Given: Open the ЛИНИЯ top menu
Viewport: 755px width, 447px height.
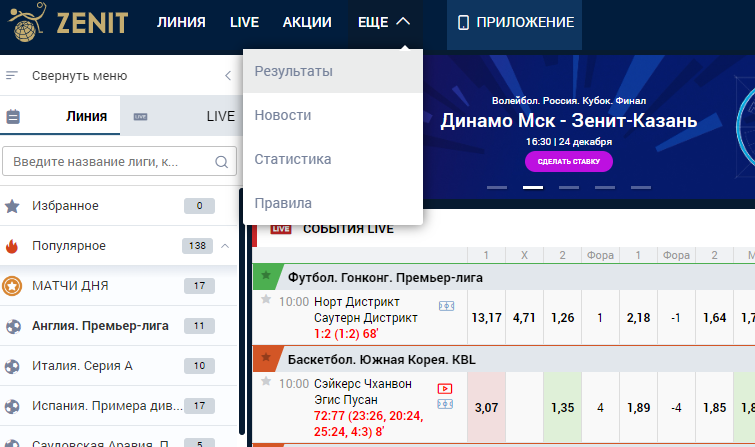Looking at the screenshot, I should click(x=181, y=22).
